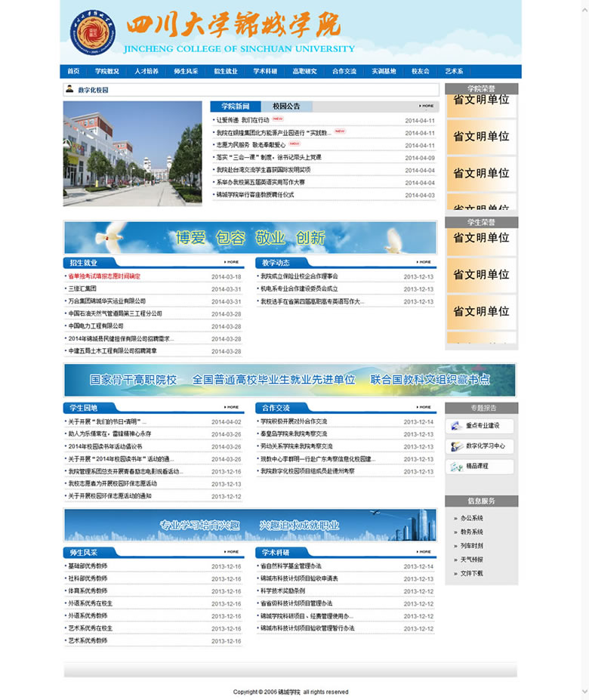Image resolution: width=589 pixels, height=700 pixels.
Task: Expand MORE for the 学术科研 section
Action: (424, 552)
